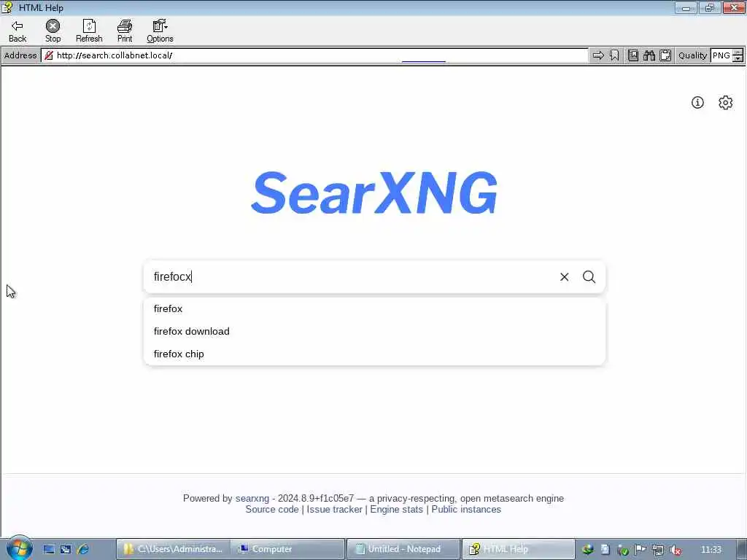Click the clipboard paste icon in toolbar
Viewport: 747px width, 560px height.
coord(665,55)
